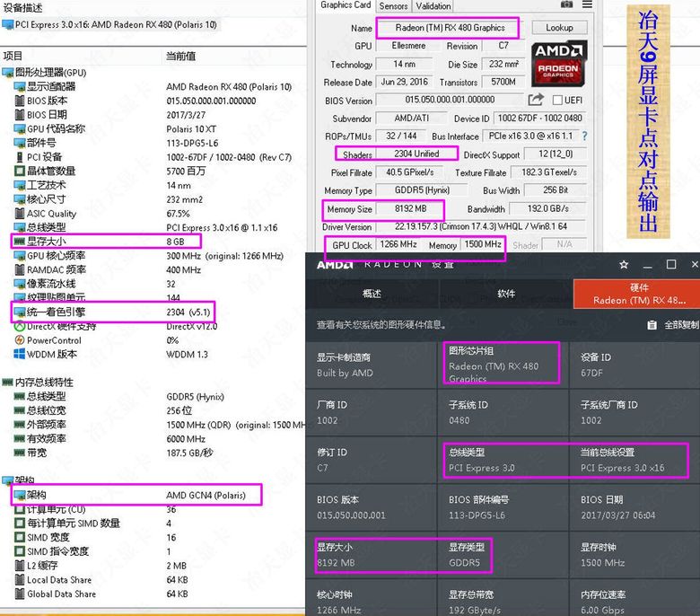Image resolution: width=700 pixels, height=616 pixels.
Task: Click the Lookup button in GPU-Z
Action: (559, 28)
